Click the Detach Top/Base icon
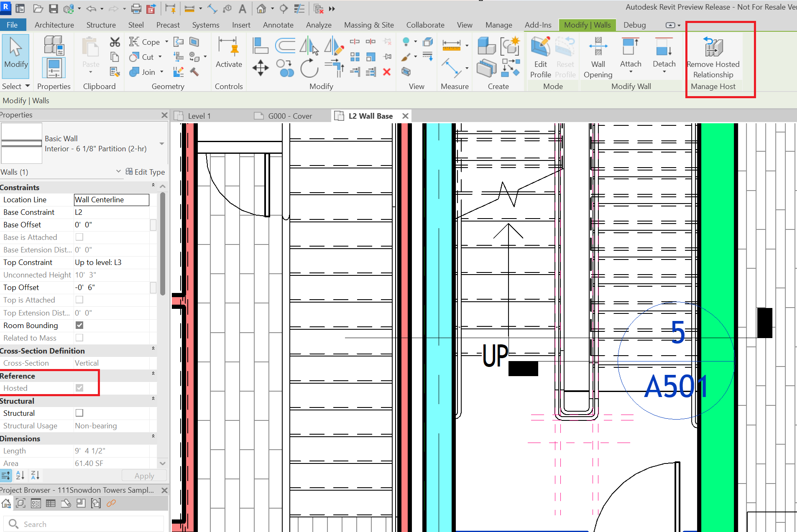This screenshot has height=532, width=797. click(x=664, y=46)
